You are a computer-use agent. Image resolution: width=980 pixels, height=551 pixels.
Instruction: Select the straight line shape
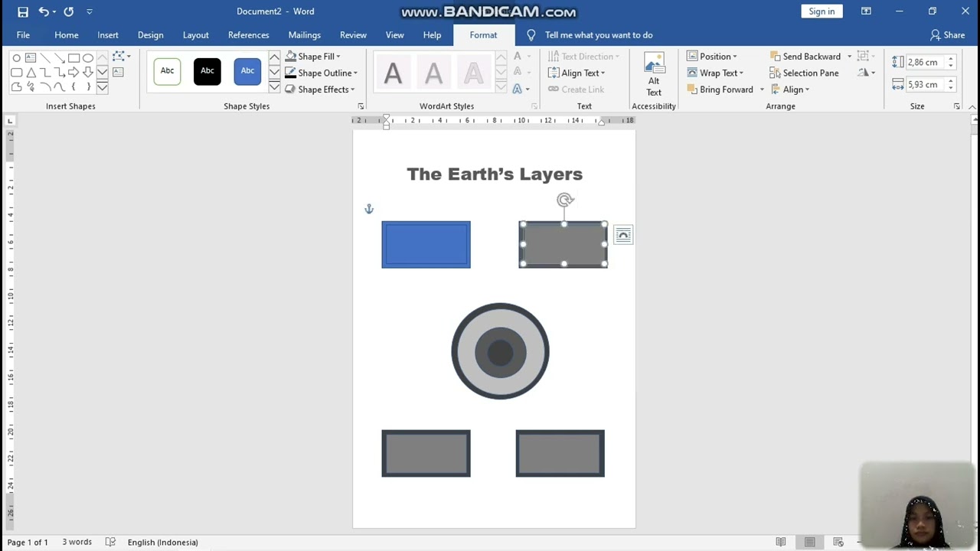click(45, 58)
